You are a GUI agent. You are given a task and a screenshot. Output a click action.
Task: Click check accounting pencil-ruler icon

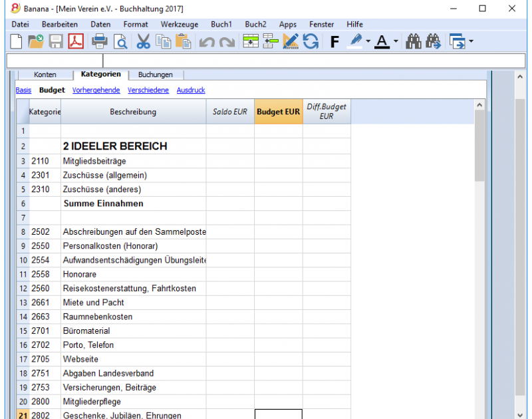coord(291,41)
